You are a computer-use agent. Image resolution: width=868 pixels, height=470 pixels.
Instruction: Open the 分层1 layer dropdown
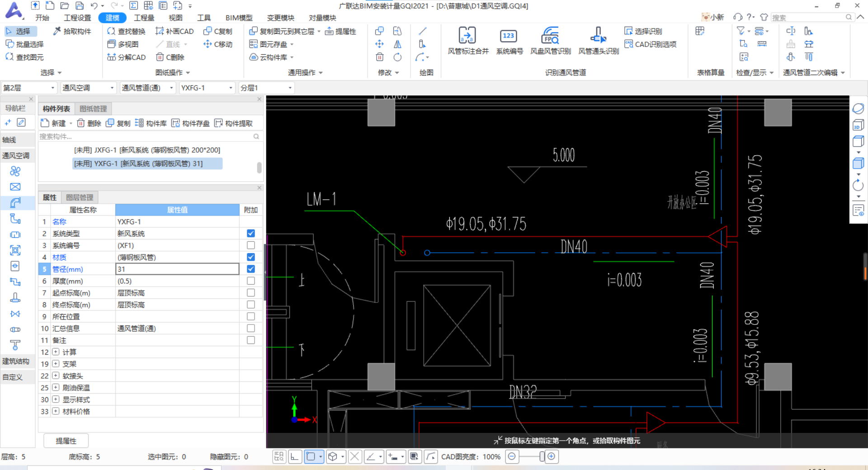[266, 88]
